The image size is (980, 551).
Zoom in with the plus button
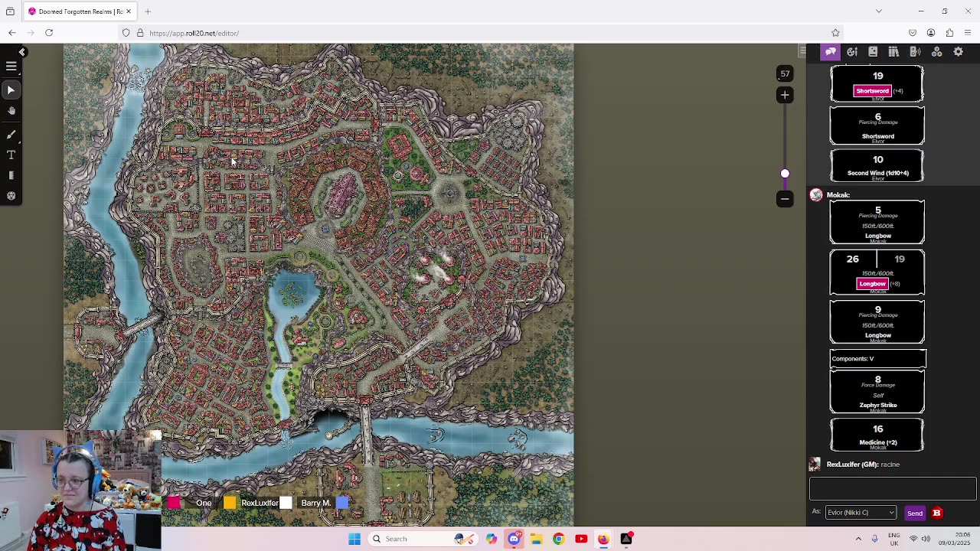point(785,95)
